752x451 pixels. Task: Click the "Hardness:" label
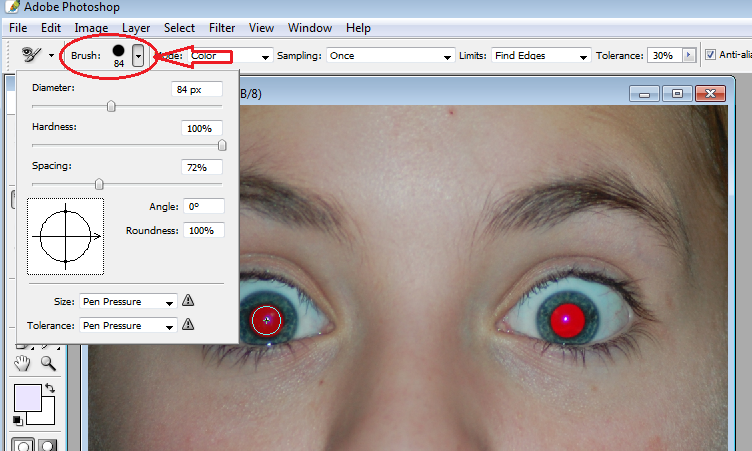pyautogui.click(x=54, y=127)
